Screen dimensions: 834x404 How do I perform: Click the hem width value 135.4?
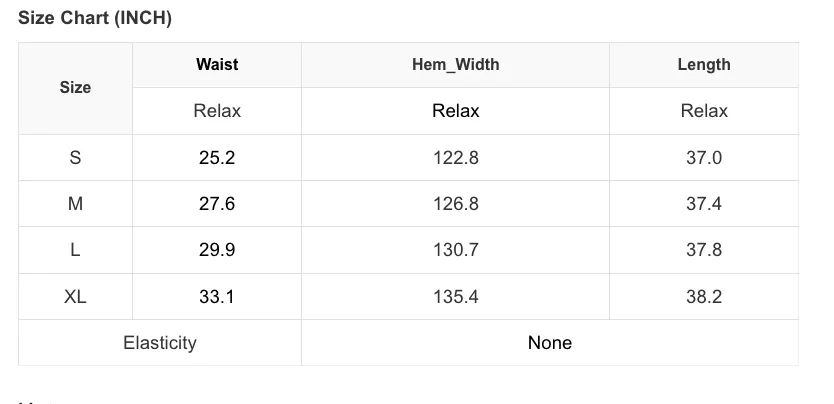(x=456, y=297)
